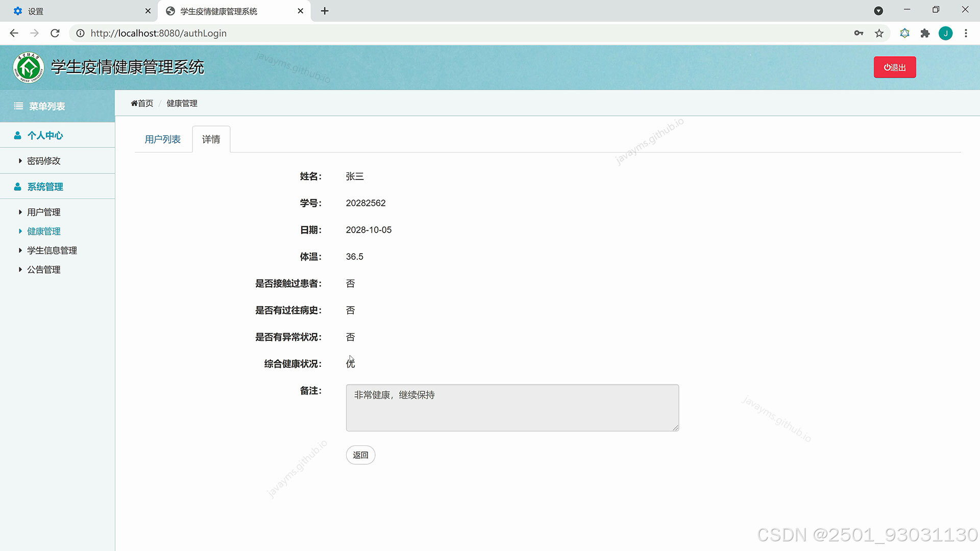Click the 综合健康状况 value 优
The width and height of the screenshot is (980, 551).
[350, 364]
